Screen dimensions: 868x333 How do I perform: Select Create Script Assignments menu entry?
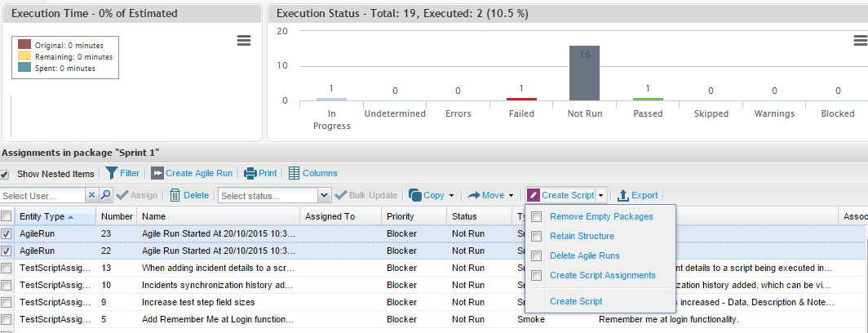pyautogui.click(x=602, y=275)
